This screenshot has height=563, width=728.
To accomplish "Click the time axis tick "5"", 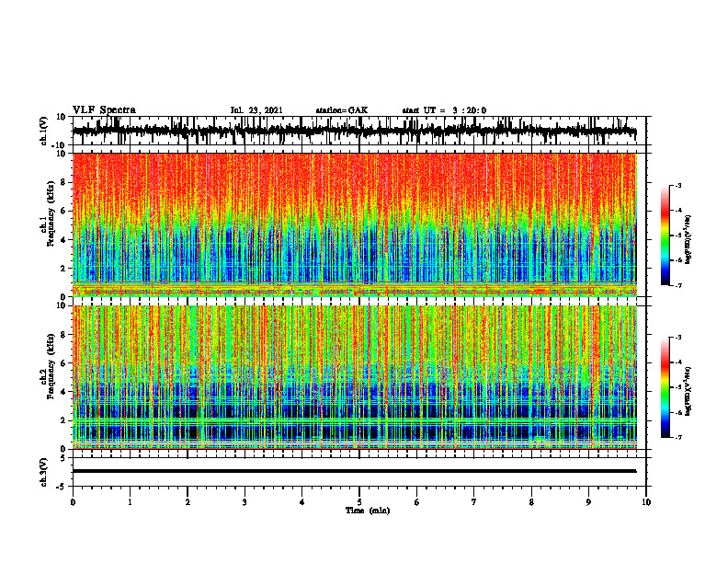I will [x=359, y=502].
